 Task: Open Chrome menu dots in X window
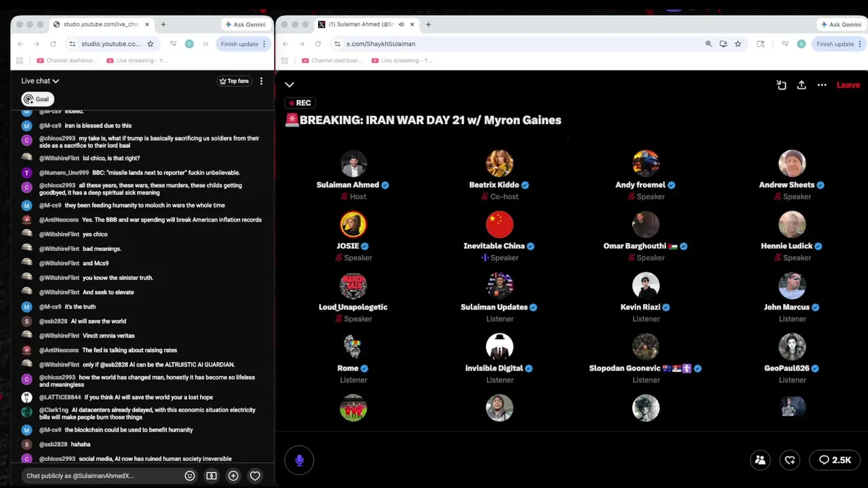[861, 44]
